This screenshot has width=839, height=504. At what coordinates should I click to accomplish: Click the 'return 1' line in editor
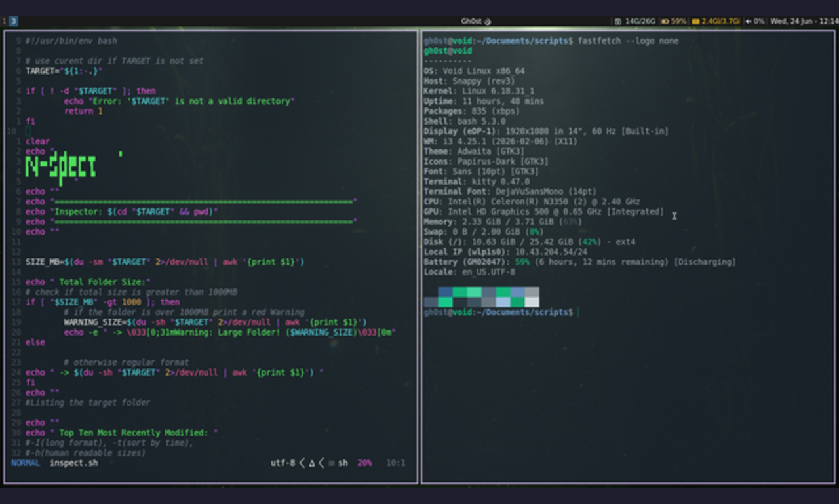(x=83, y=111)
